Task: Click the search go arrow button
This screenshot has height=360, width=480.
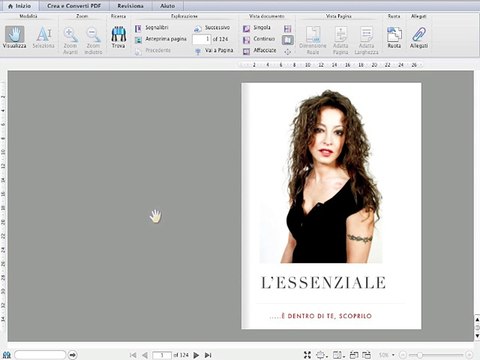Action: pyautogui.click(x=73, y=355)
